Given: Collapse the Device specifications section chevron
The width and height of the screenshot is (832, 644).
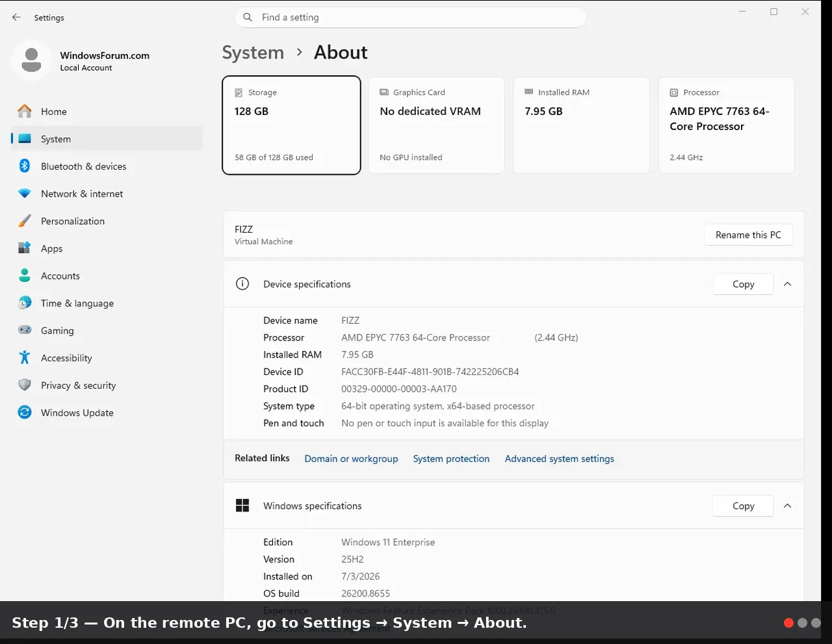Looking at the screenshot, I should pyautogui.click(x=787, y=284).
